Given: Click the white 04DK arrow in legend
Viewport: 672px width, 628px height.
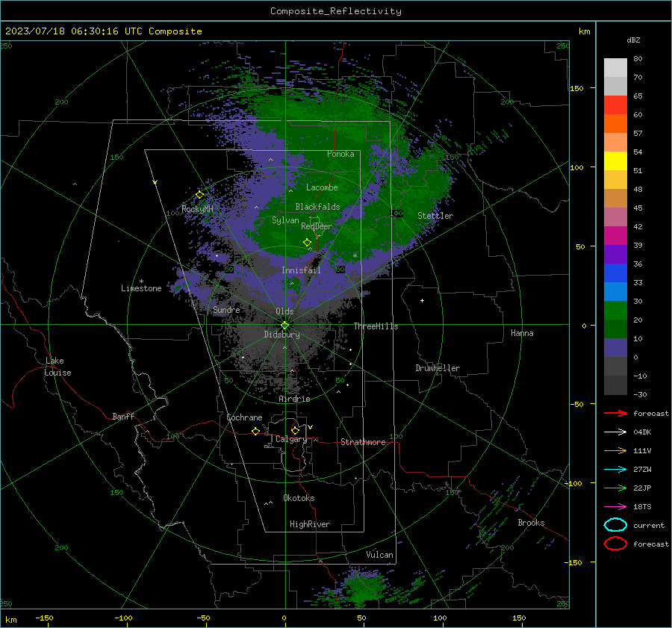Looking at the screenshot, I should 615,432.
